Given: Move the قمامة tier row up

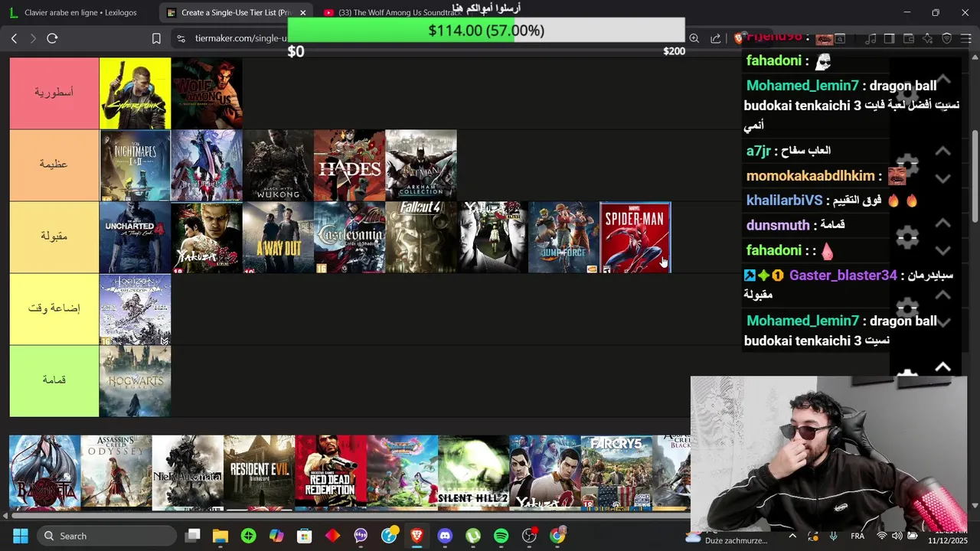Looking at the screenshot, I should pyautogui.click(x=943, y=367).
